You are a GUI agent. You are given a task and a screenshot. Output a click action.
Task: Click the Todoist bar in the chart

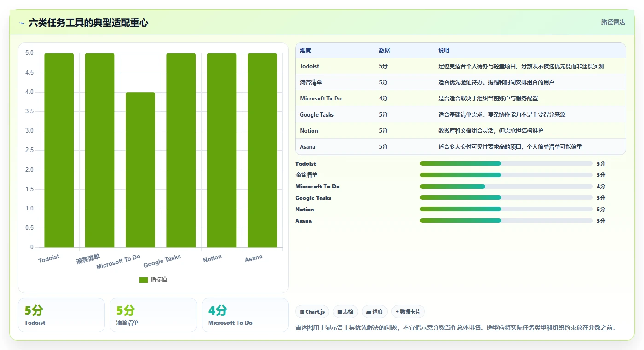tap(59, 150)
